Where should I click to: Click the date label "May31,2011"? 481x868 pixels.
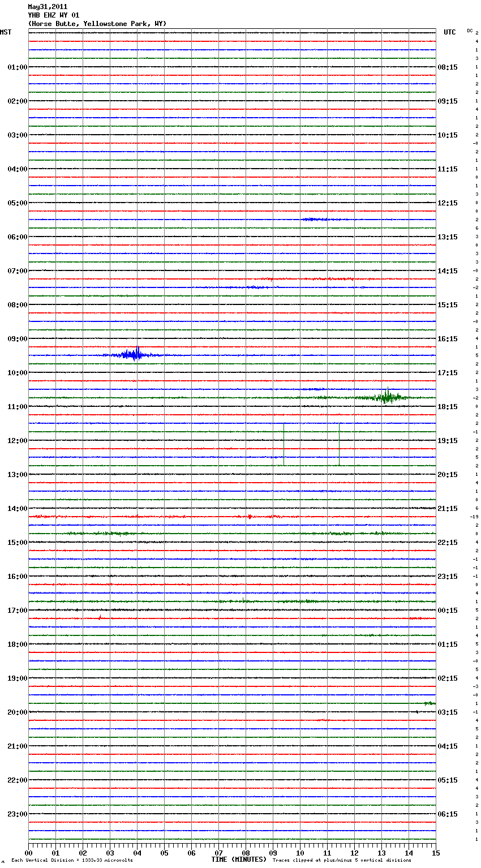48,7
